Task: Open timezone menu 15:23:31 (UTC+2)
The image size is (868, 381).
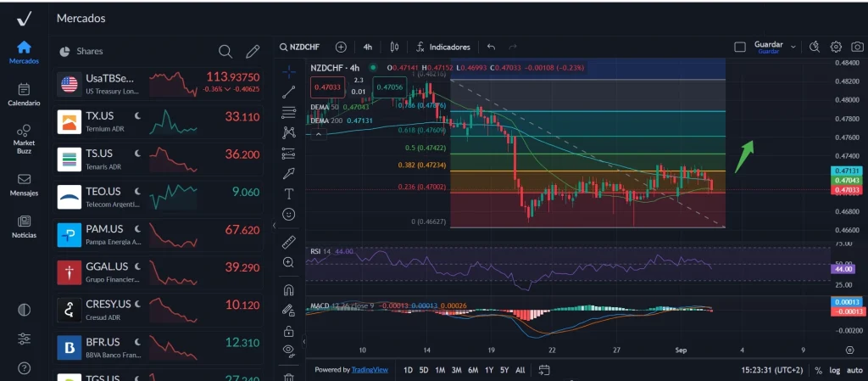Action: click(774, 370)
